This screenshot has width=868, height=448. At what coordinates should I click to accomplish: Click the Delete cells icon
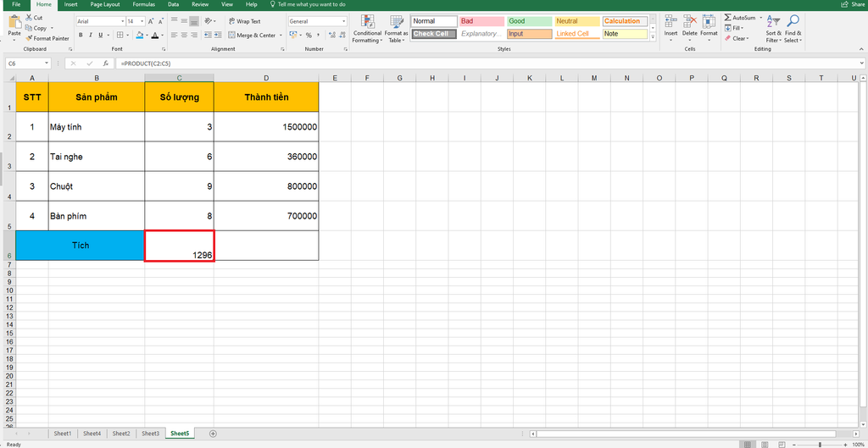coord(690,21)
